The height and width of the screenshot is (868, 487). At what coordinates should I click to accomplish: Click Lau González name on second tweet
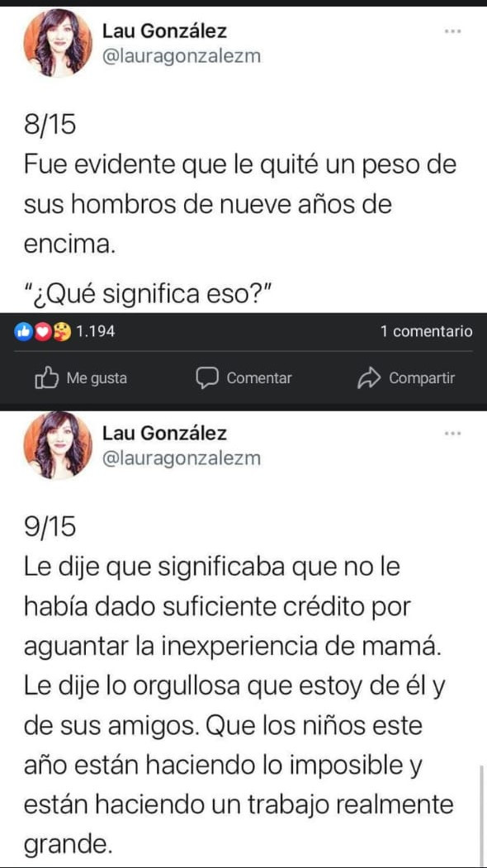(165, 434)
